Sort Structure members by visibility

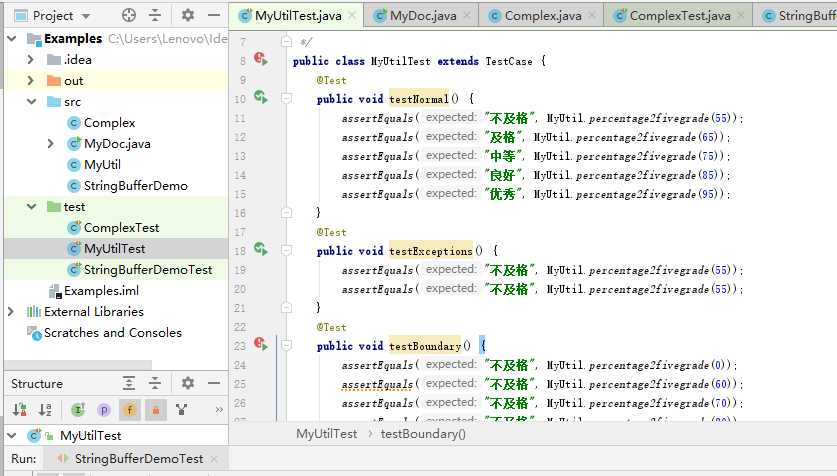pyautogui.click(x=20, y=409)
